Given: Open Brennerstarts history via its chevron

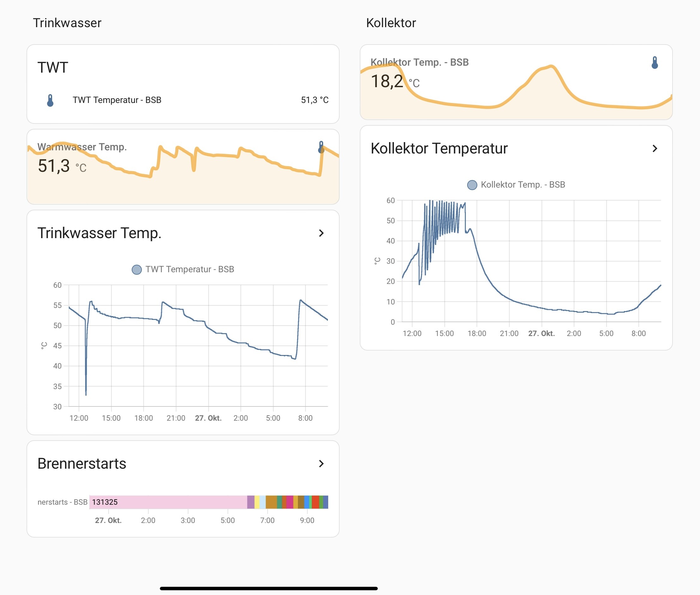Looking at the screenshot, I should click(321, 463).
